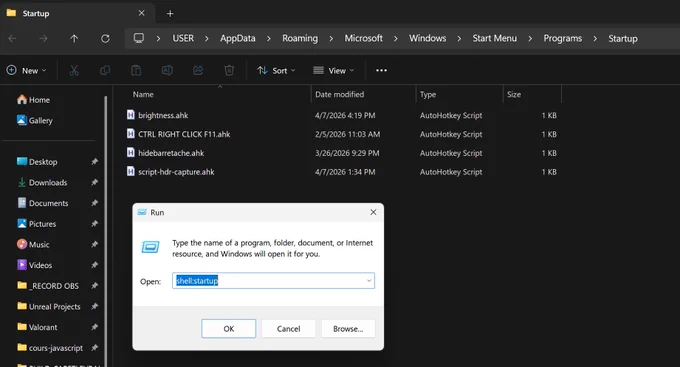Image resolution: width=680 pixels, height=367 pixels.
Task: Refresh the Startup folder view
Action: click(105, 39)
